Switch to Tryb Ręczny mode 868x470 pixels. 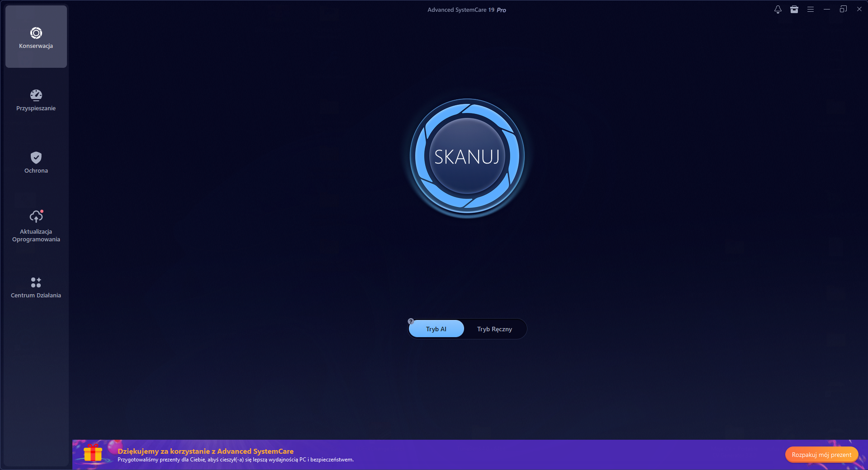click(494, 329)
